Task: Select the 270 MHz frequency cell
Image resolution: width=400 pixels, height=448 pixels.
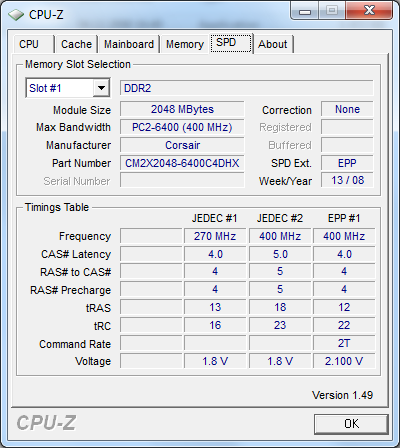Action: pos(215,236)
